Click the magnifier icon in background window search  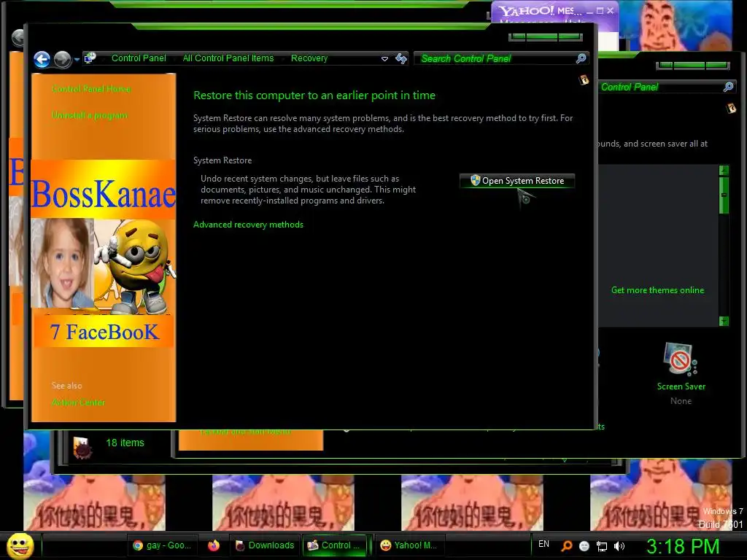(728, 87)
